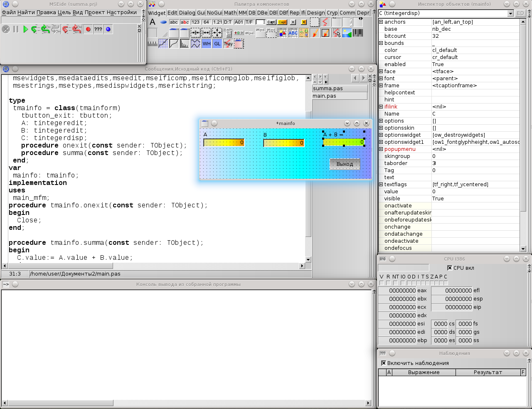
Task: Click the green Run (play) button
Action: pos(26,30)
